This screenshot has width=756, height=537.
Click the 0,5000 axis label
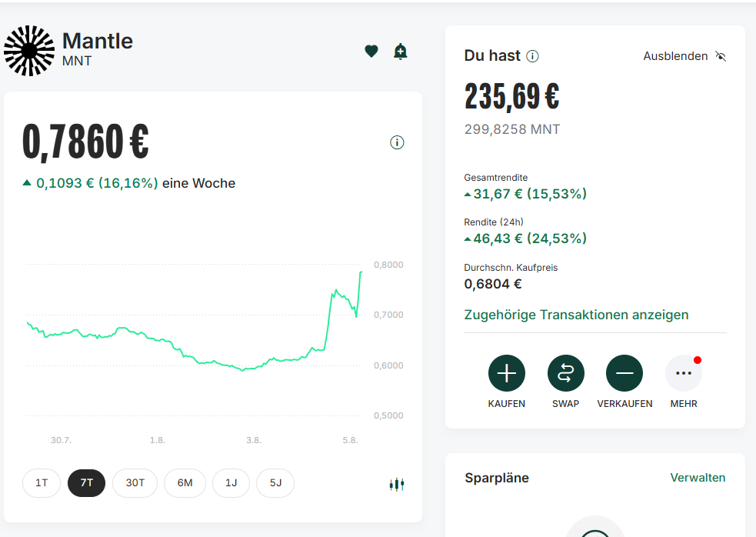point(388,415)
